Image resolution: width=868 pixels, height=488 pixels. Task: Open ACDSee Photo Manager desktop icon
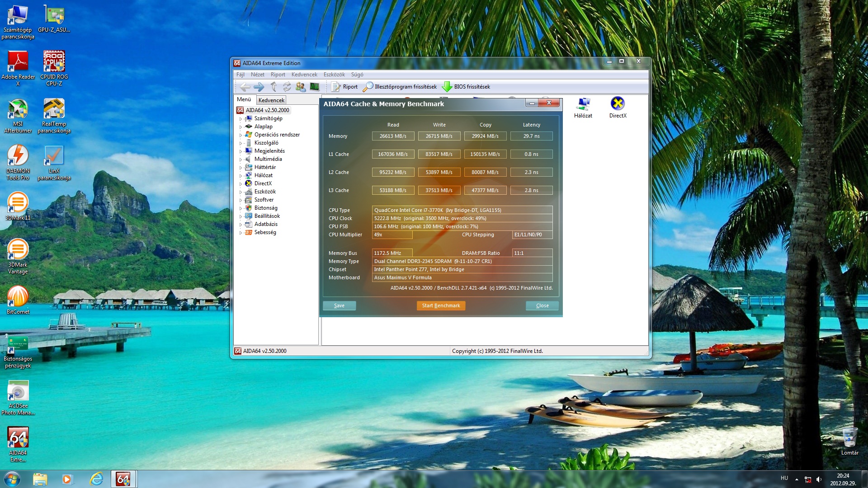[18, 398]
